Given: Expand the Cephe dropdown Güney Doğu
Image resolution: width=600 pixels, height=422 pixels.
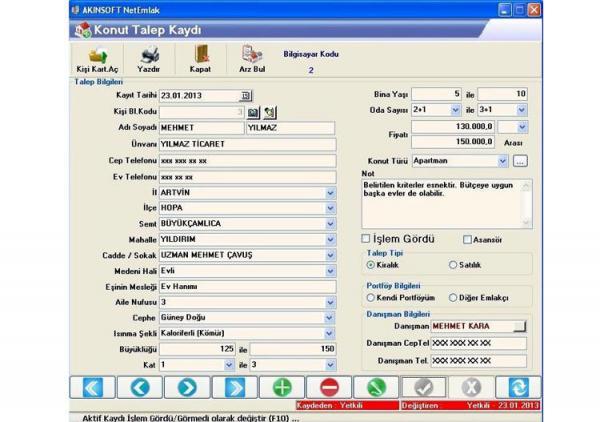Looking at the screenshot, I should [329, 318].
